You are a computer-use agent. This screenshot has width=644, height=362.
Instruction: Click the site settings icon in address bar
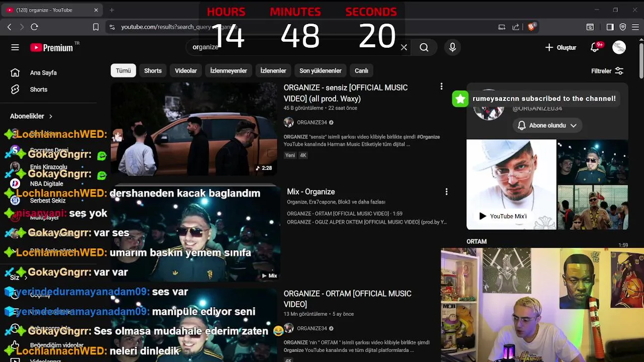[112, 27]
